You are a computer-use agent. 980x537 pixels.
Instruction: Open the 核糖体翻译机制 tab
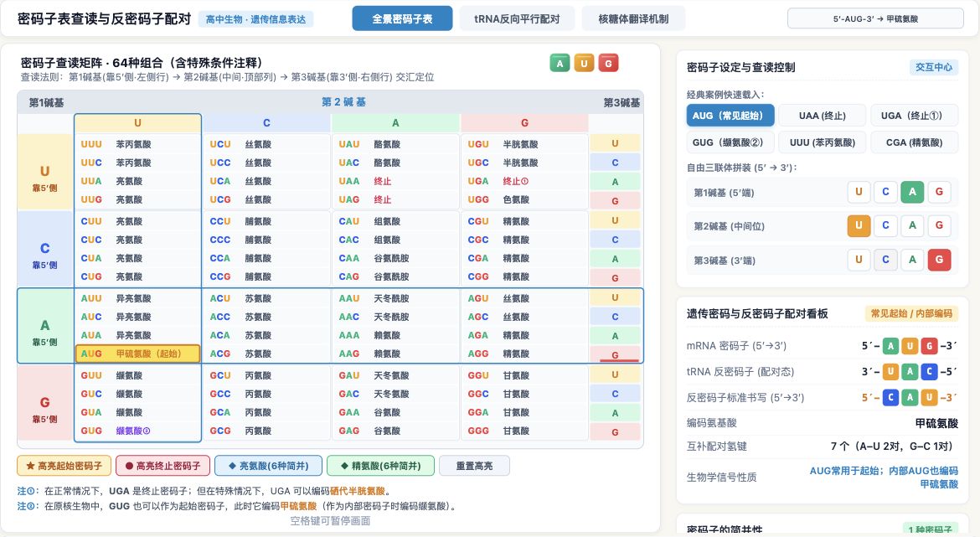tap(633, 18)
